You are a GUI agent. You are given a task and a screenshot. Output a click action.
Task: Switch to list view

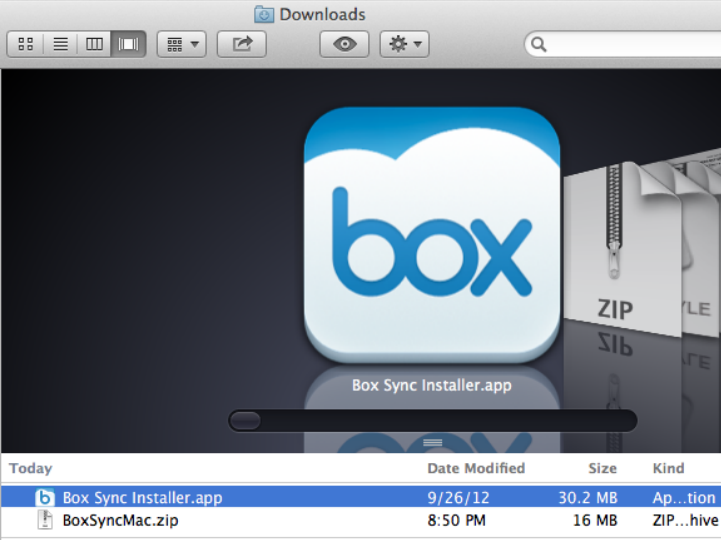tap(60, 44)
